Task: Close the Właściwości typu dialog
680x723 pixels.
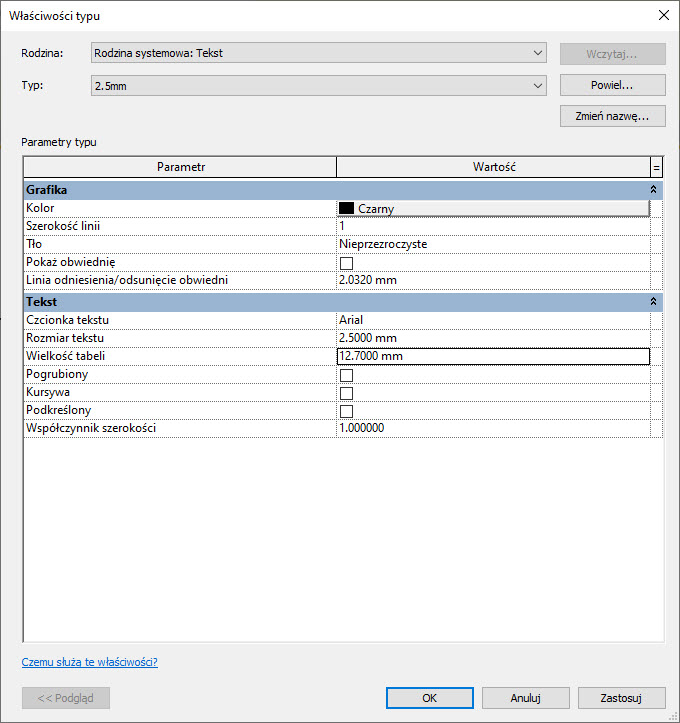Action: click(x=662, y=15)
